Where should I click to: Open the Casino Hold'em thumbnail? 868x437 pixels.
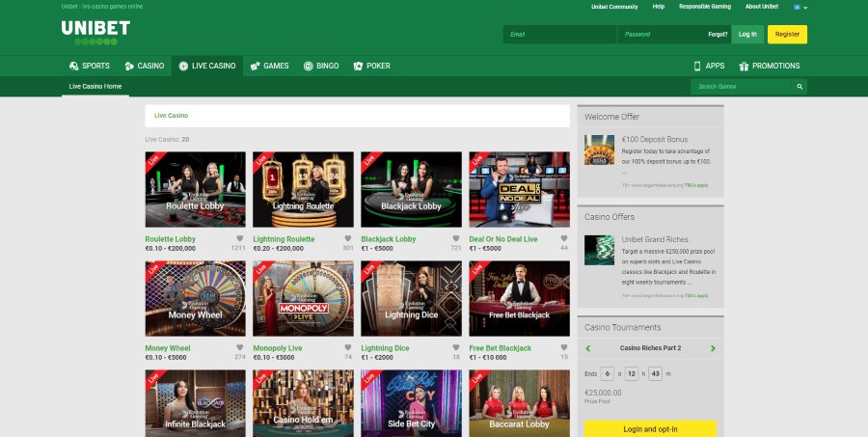pyautogui.click(x=304, y=403)
